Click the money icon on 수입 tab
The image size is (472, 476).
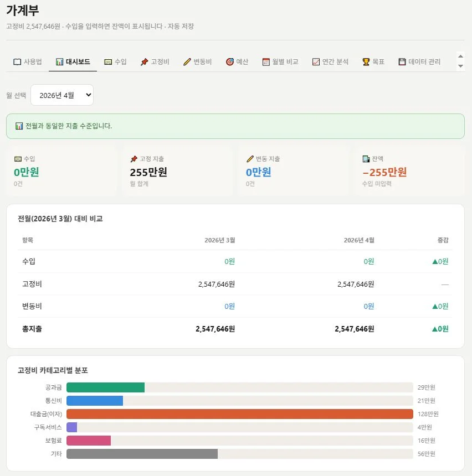[108, 62]
